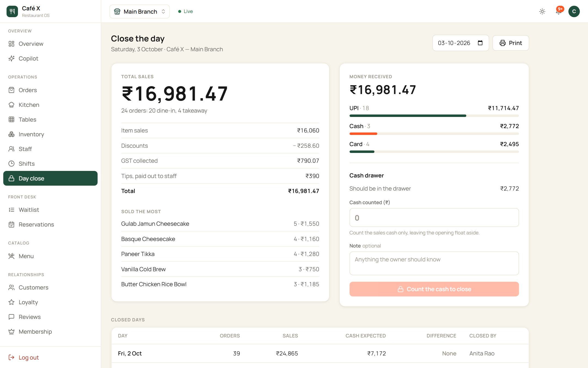Click the Copilot sparkle icon

pyautogui.click(x=11, y=58)
